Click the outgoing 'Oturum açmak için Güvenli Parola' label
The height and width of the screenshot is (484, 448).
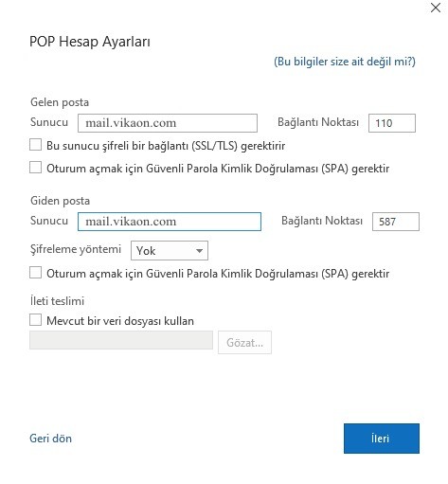tap(218, 274)
